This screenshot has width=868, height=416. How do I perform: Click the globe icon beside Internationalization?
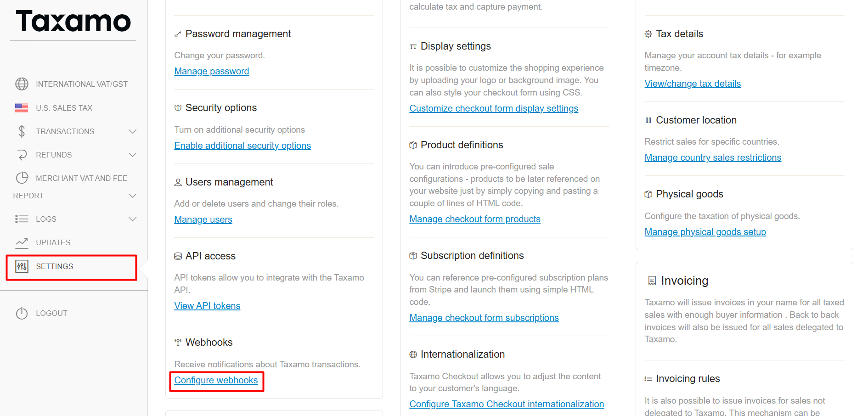(413, 354)
